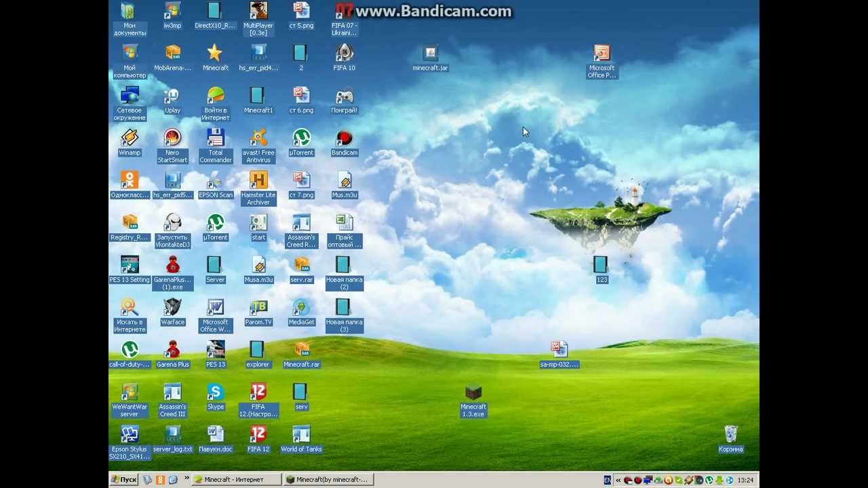Image resolution: width=868 pixels, height=488 pixels.
Task: Open the Корзина recycle bin
Action: (x=730, y=434)
